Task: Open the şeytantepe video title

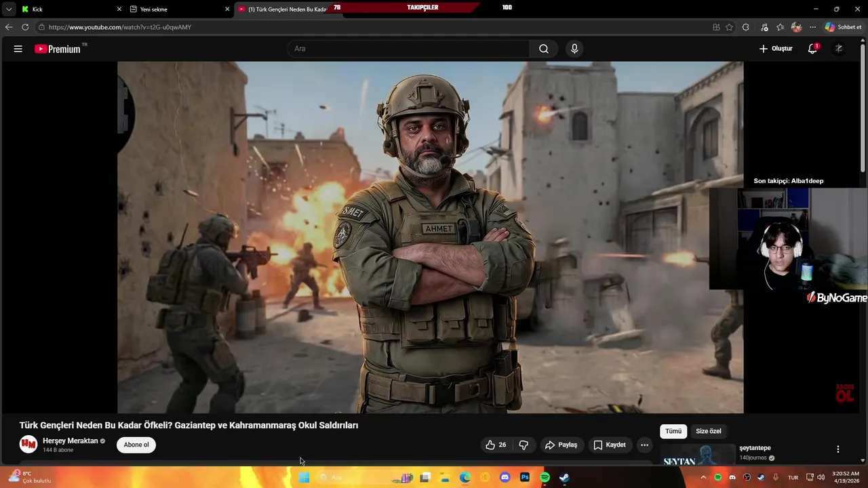Action: click(755, 448)
